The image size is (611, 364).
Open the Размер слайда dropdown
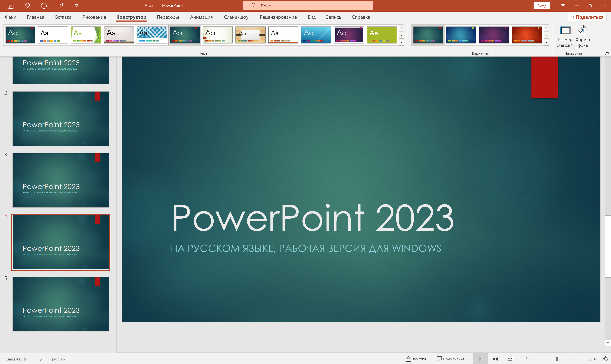[x=573, y=45]
